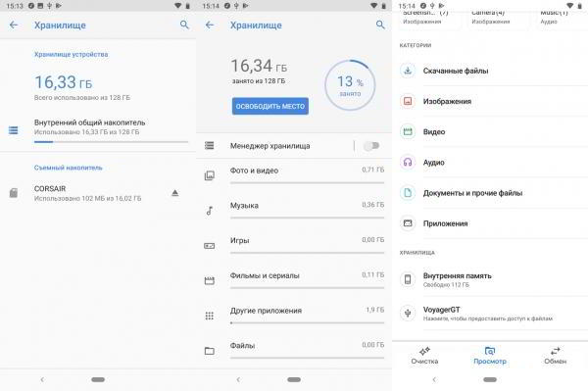Switch to the Просмотр tab
The width and height of the screenshot is (588, 391).
(x=490, y=356)
